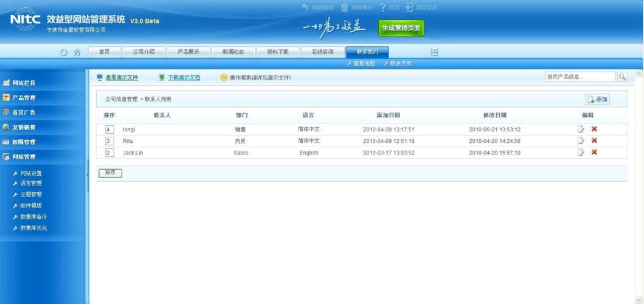Click the contact name Rita
Screen dimensions: 644x304
coord(128,141)
